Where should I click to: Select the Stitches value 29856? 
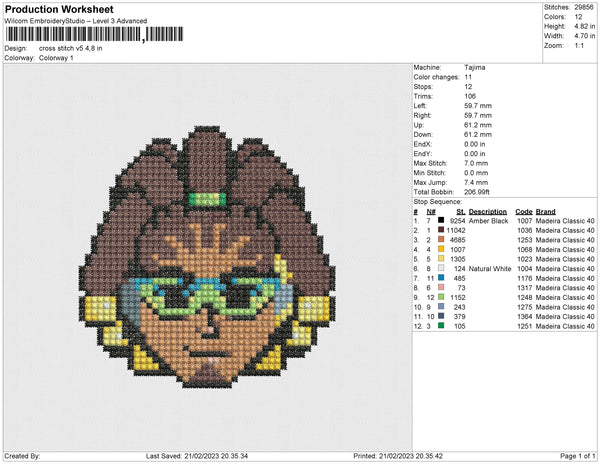[584, 7]
